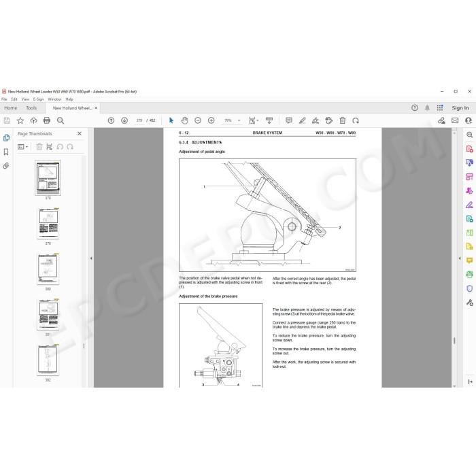Close the Page Thumbnails panel
476x476 pixels.
click(80, 133)
